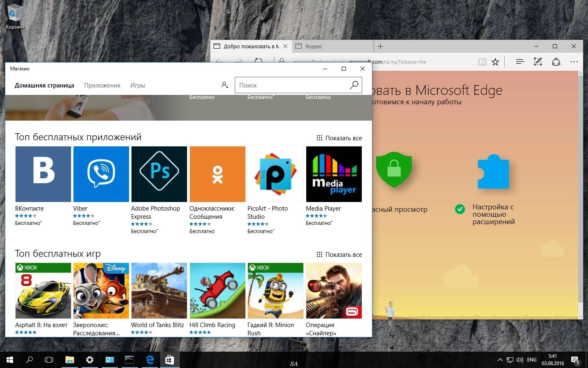
Task: Open Edge share icon
Action: 556,62
